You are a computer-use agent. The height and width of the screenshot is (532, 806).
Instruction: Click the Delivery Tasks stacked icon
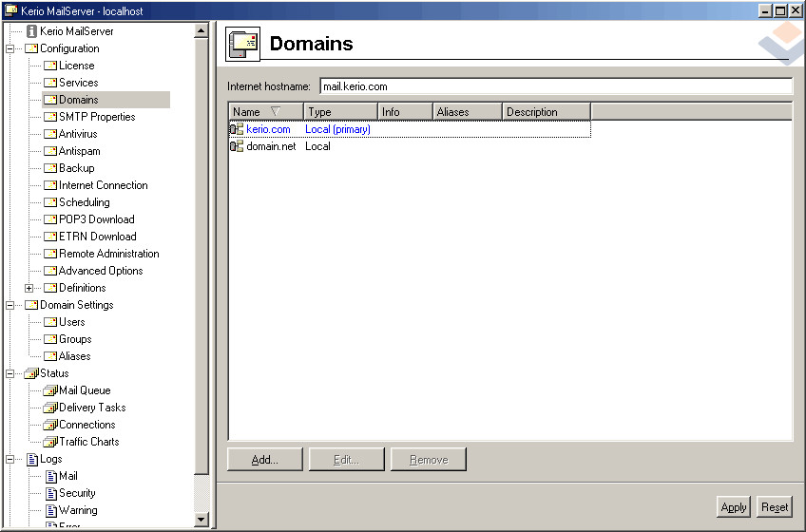click(50, 408)
